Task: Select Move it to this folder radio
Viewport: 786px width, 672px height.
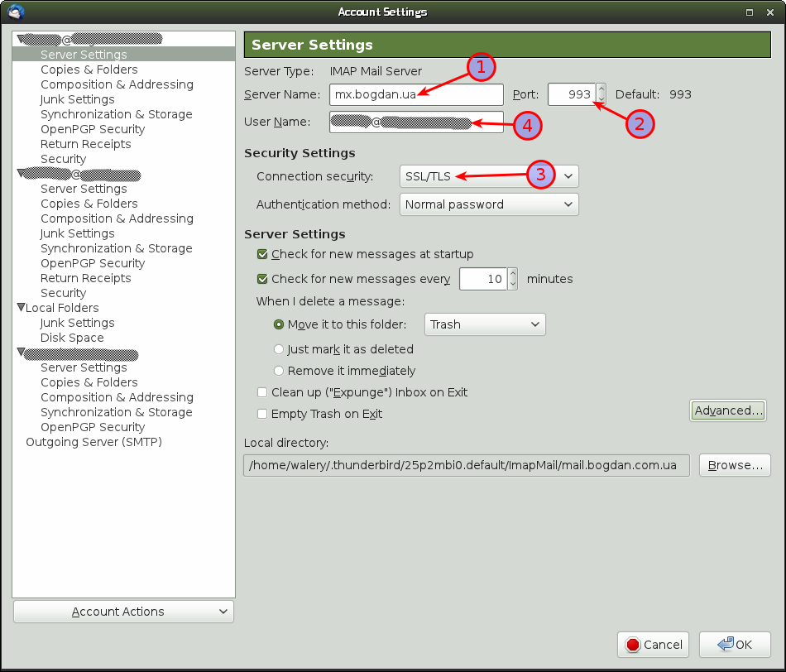Action: (x=279, y=324)
